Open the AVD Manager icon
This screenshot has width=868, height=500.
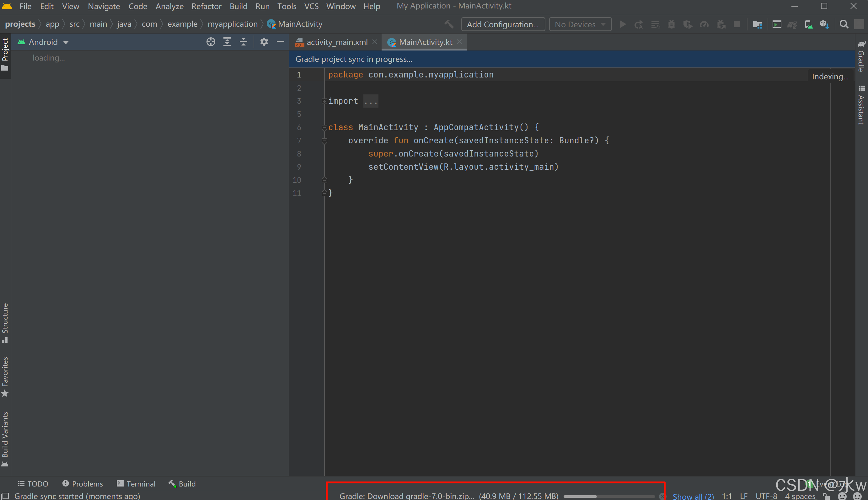[809, 24]
